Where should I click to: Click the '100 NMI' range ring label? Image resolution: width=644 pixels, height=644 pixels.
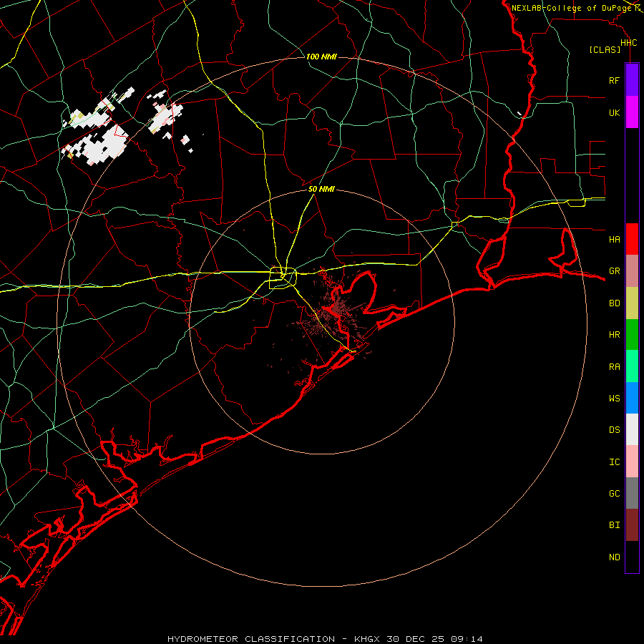click(321, 57)
